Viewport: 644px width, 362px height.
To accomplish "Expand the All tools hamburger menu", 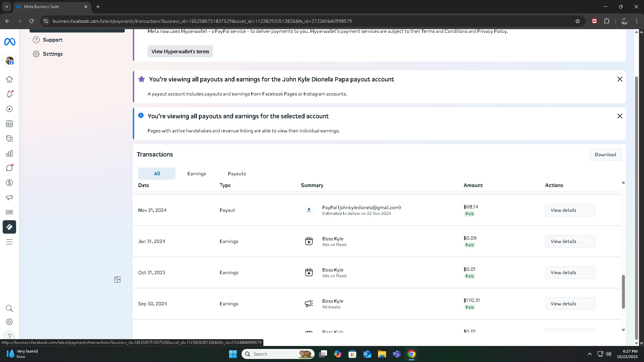I will [x=9, y=242].
